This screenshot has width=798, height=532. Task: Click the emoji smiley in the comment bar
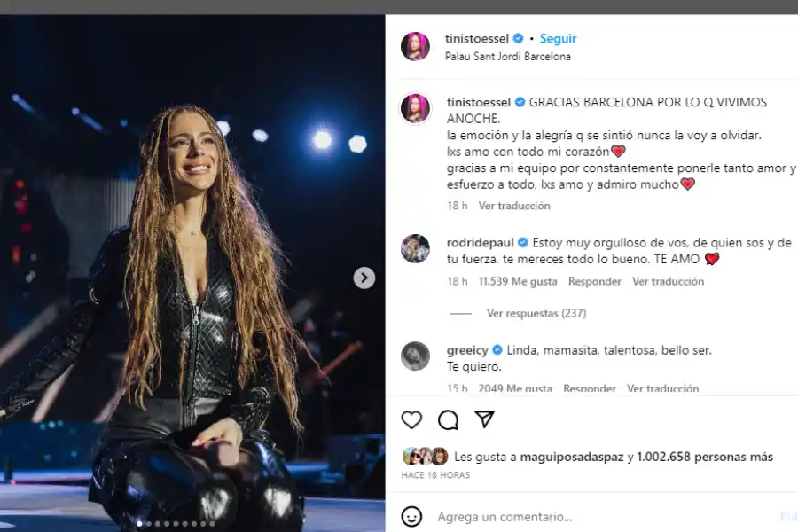411,516
